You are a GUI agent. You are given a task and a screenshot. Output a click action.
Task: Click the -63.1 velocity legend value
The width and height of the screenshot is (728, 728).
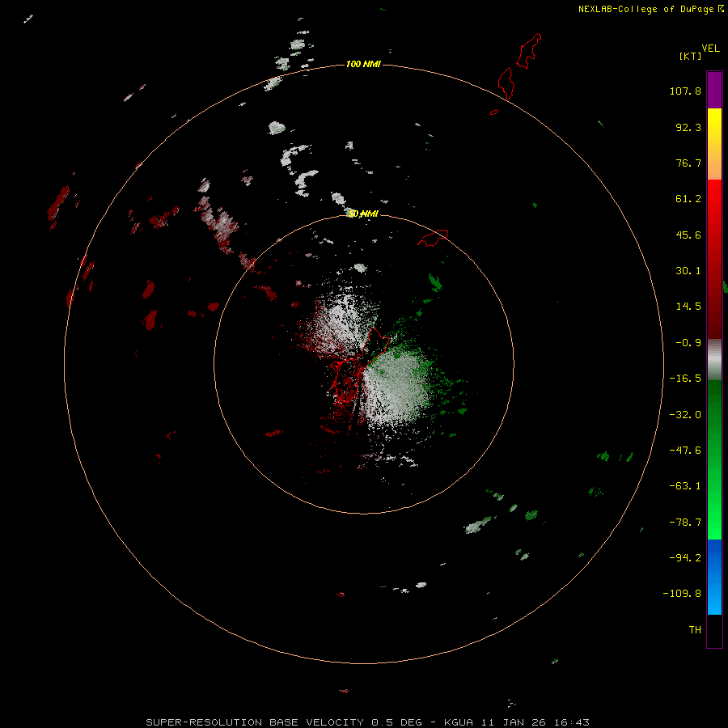point(685,486)
